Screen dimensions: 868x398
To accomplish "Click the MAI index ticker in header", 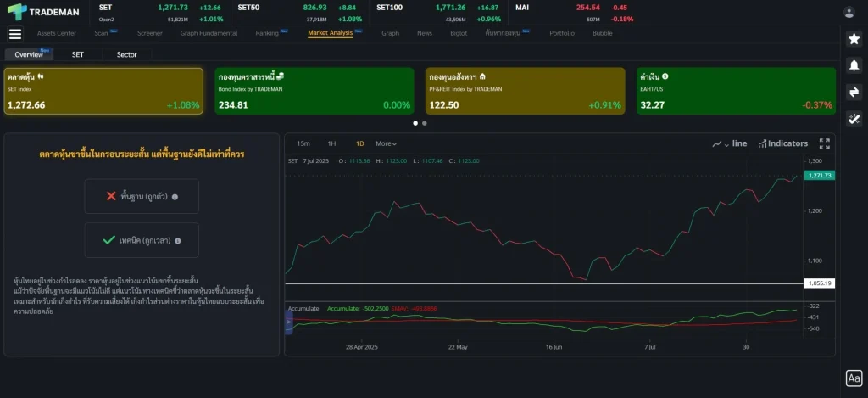I will point(575,13).
